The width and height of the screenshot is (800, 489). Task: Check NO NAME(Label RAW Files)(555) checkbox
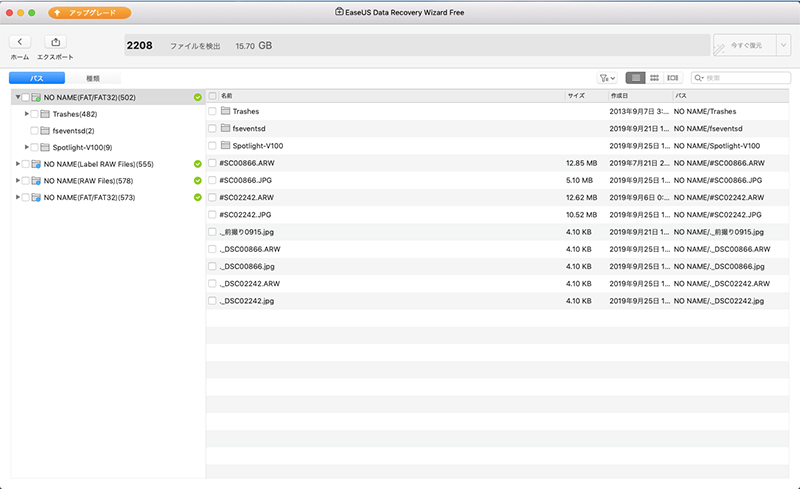[26, 164]
